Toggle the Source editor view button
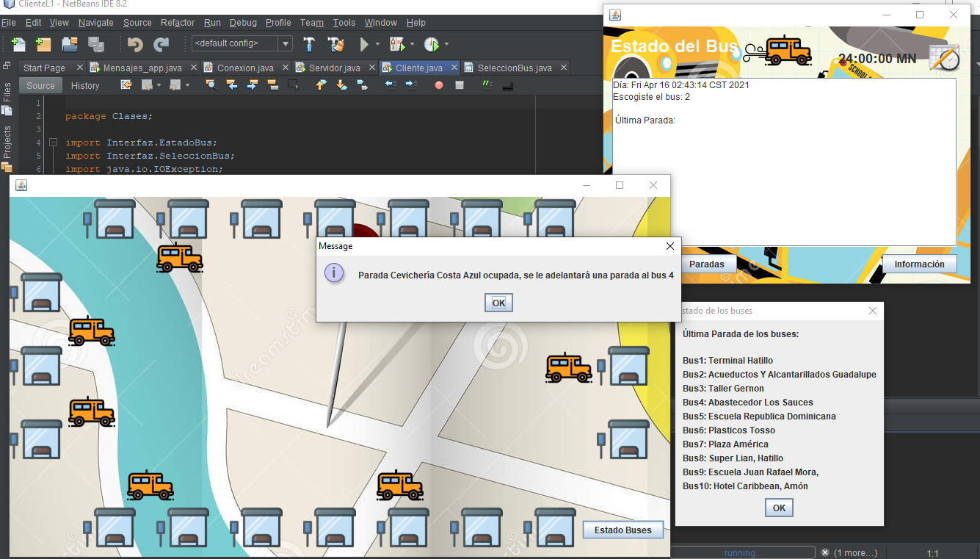 point(40,85)
